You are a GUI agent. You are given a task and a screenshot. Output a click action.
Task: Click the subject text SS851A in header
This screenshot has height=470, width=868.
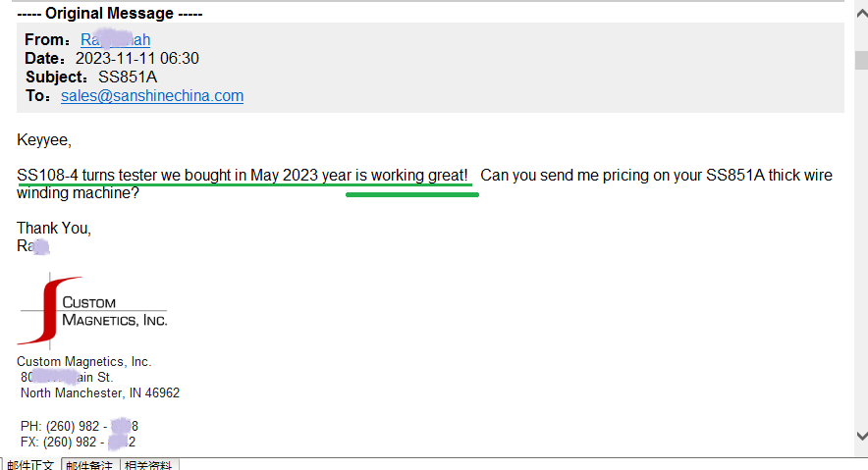[x=128, y=77]
